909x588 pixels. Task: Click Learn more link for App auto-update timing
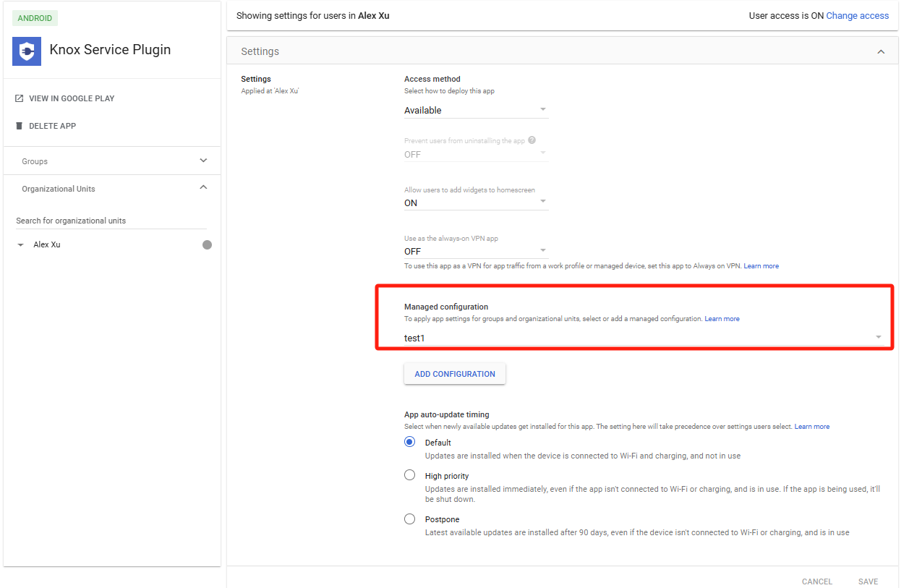[812, 427]
